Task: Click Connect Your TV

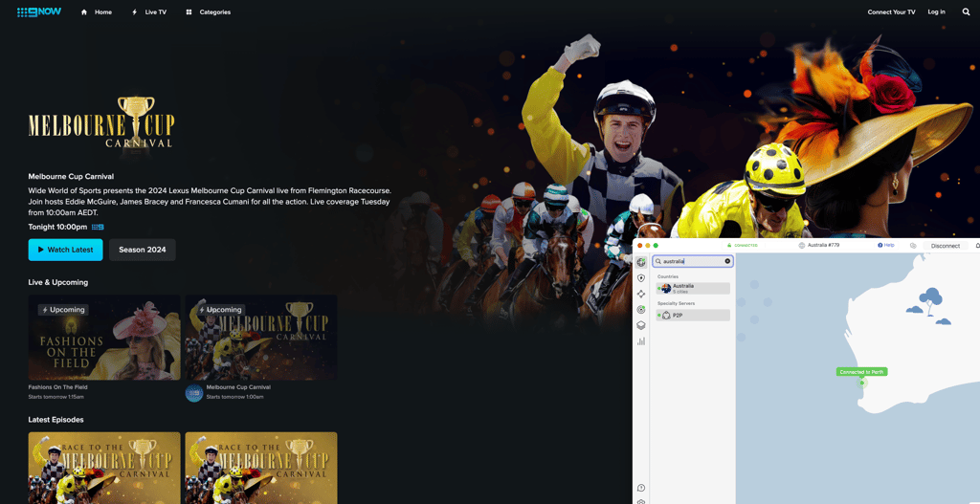Action: [891, 11]
